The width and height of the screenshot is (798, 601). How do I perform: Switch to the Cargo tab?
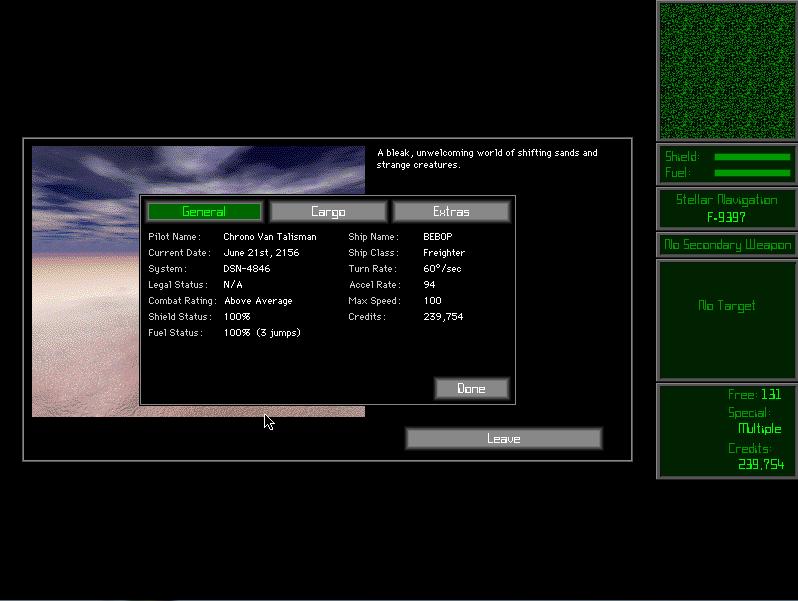[328, 212]
